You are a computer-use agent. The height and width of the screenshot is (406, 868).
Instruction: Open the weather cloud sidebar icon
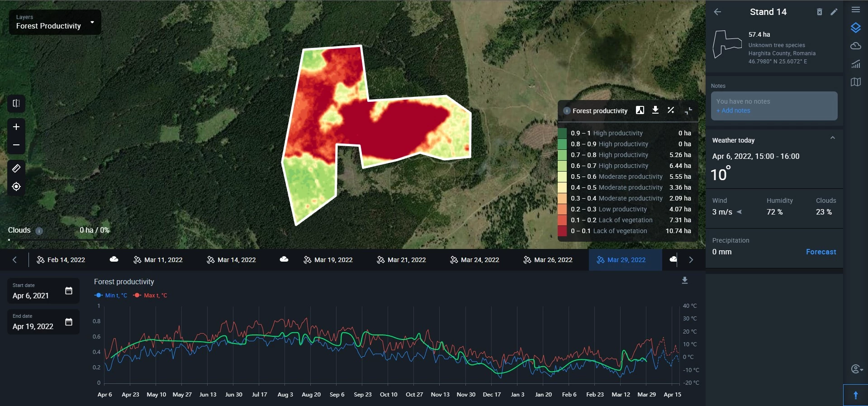tap(855, 46)
